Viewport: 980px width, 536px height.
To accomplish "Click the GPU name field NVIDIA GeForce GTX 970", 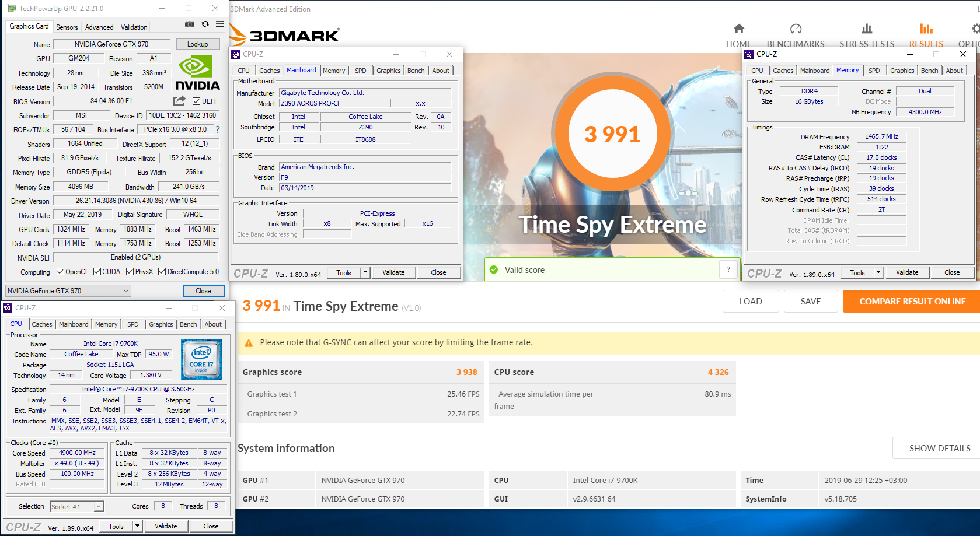I will pos(111,44).
